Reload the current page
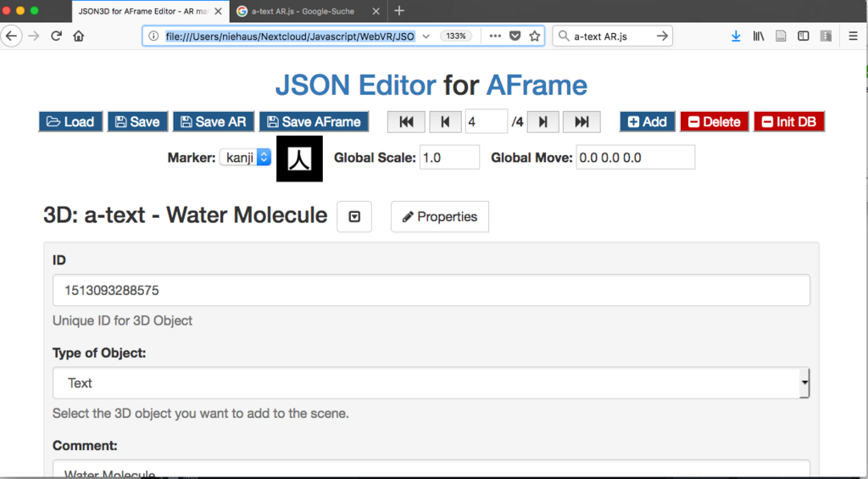Viewport: 868px width, 479px height. click(x=56, y=36)
